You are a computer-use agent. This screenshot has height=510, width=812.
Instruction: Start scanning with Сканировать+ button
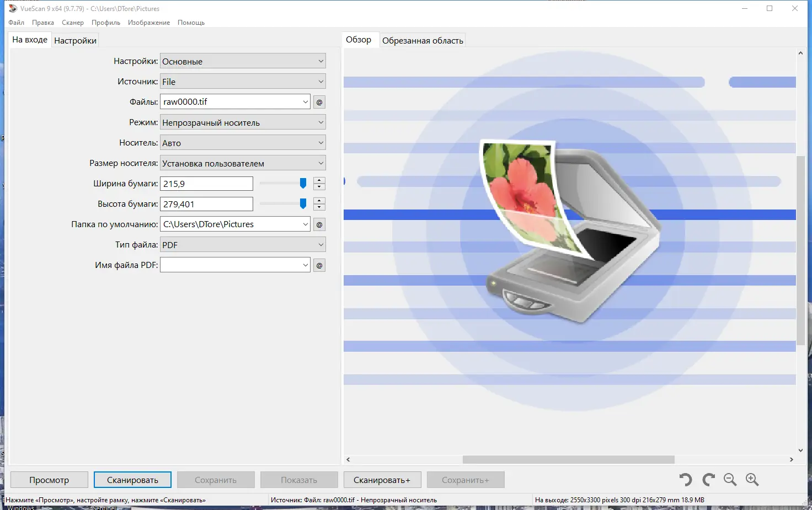click(382, 479)
